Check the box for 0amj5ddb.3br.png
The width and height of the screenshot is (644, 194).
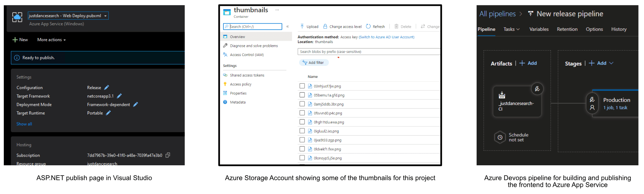[x=302, y=103]
